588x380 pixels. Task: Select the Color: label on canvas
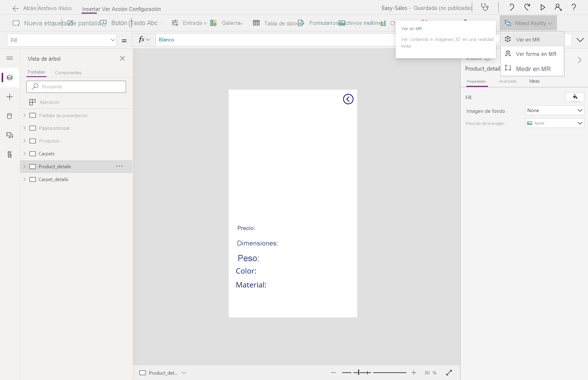[246, 271]
